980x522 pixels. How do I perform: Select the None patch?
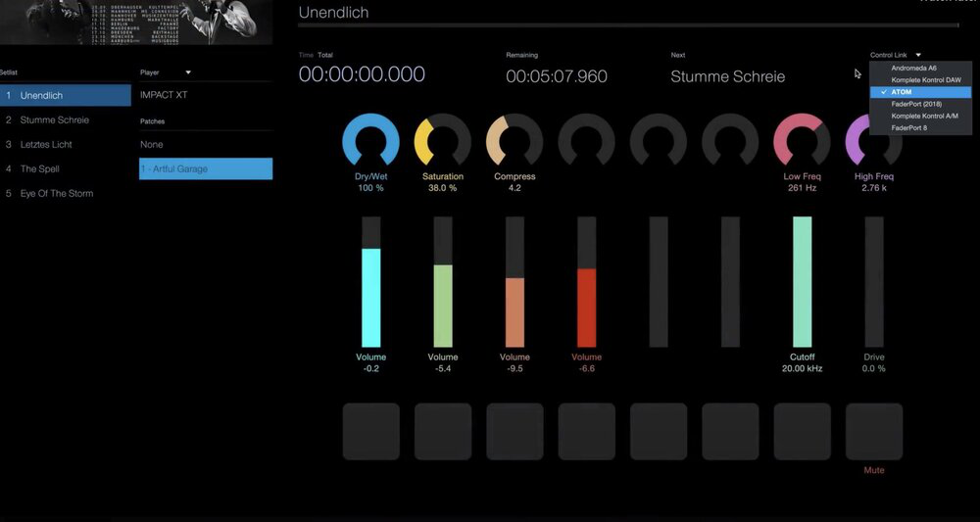point(206,144)
